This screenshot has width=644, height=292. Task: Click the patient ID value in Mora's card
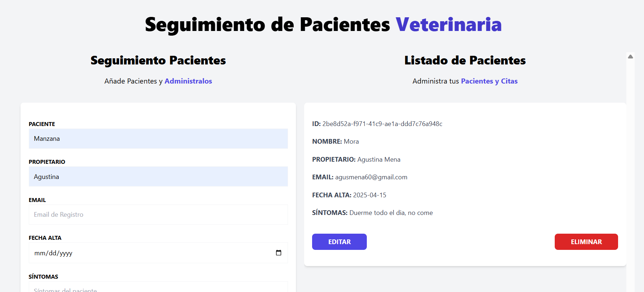point(382,124)
